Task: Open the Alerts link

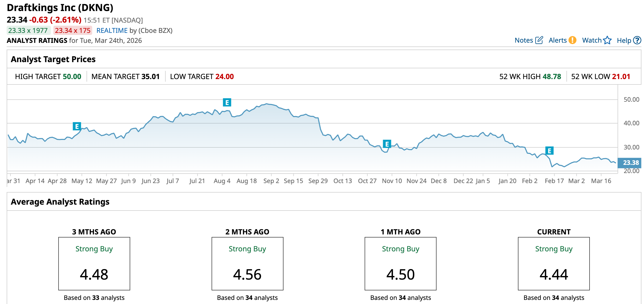Action: pos(557,40)
